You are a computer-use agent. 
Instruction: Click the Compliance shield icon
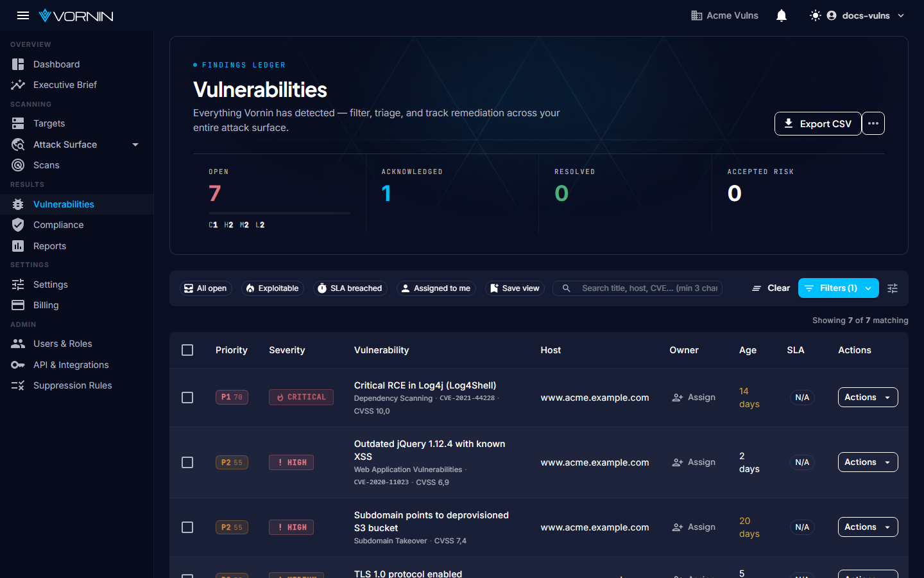point(18,225)
